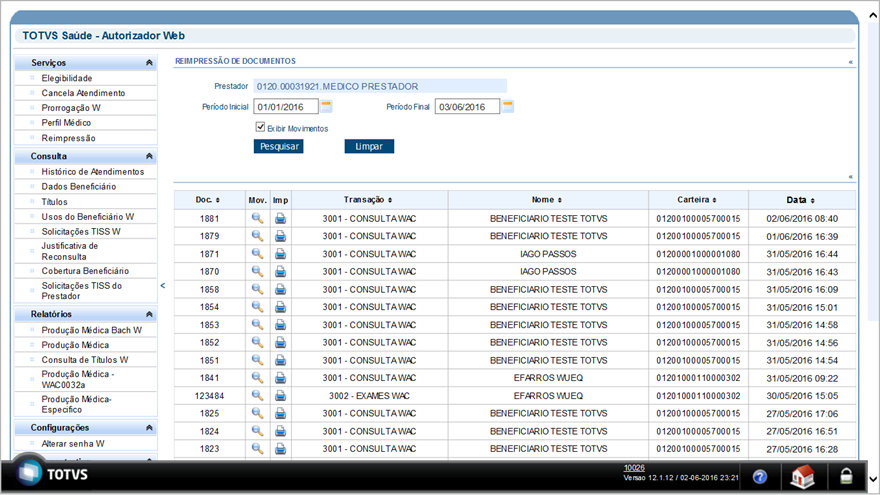Print document 1870

click(280, 271)
